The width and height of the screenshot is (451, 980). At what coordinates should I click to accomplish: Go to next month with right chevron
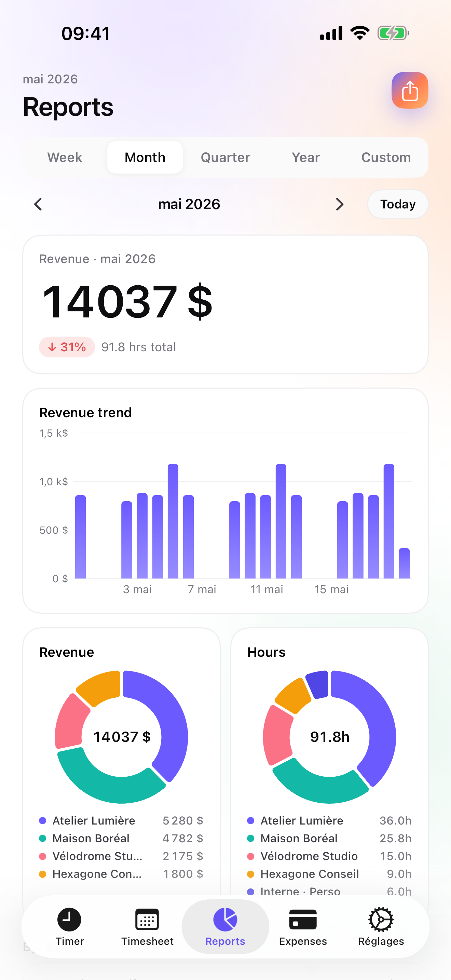click(340, 204)
